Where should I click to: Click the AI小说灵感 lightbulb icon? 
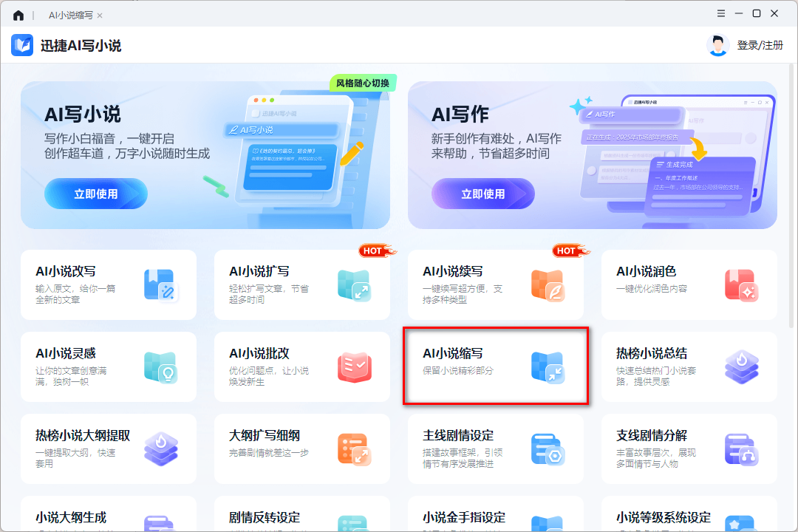[x=161, y=367]
